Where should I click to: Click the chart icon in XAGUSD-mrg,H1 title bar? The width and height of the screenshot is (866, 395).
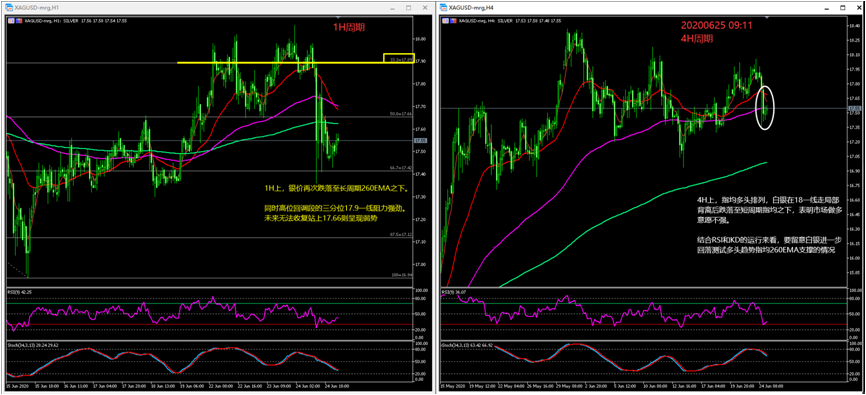point(10,8)
